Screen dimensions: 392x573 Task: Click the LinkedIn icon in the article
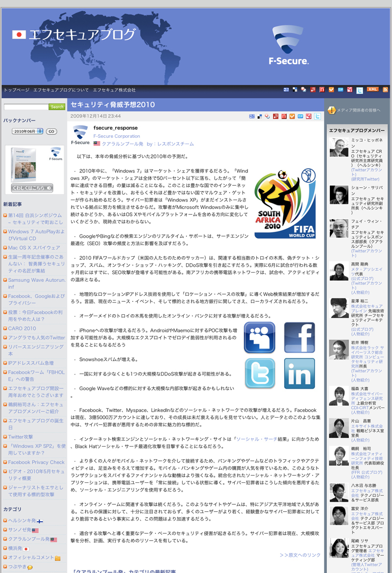point(299,373)
